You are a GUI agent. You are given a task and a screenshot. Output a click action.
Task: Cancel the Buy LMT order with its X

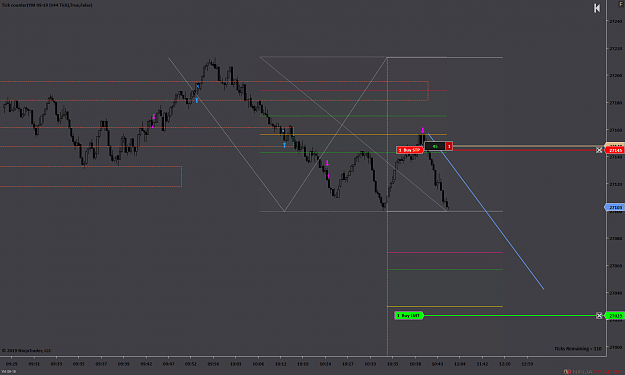(x=599, y=316)
